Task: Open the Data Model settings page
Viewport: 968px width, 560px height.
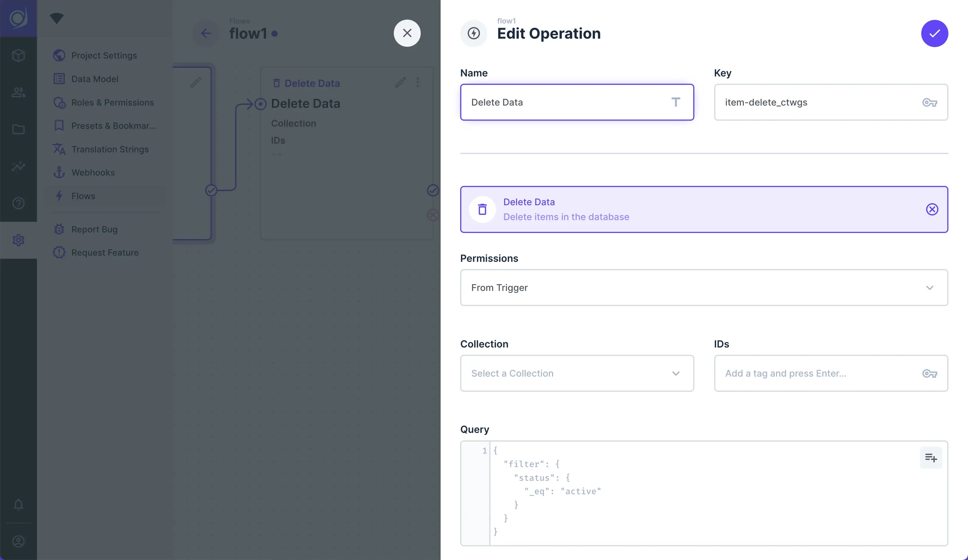Action: [94, 79]
